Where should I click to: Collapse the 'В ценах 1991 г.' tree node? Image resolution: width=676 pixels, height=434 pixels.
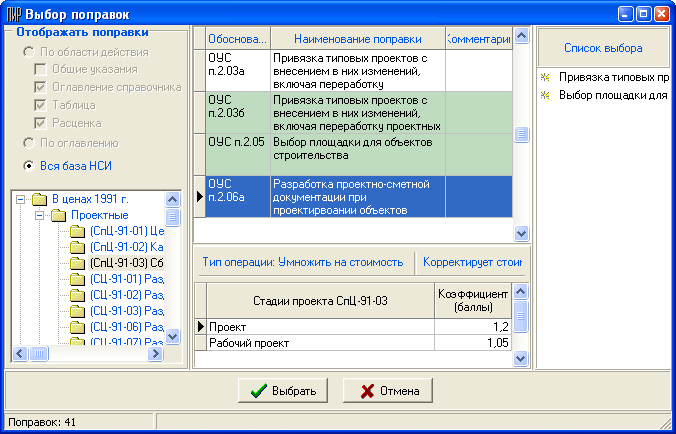point(22,199)
